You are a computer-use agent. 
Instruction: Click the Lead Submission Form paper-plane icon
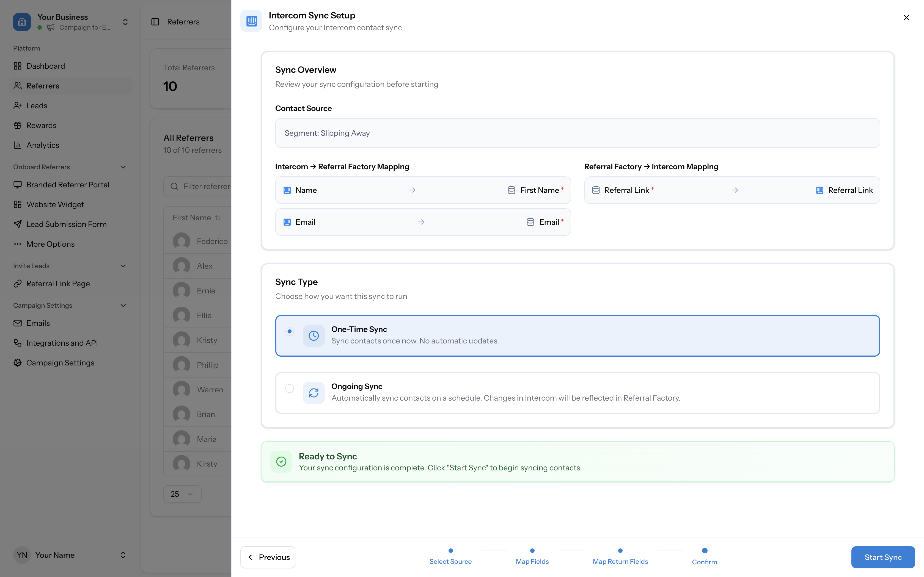click(x=18, y=224)
